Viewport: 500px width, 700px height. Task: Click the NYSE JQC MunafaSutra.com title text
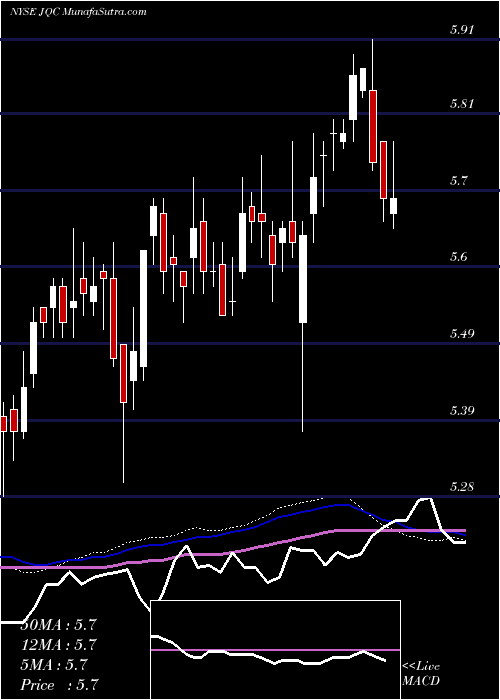pyautogui.click(x=79, y=12)
